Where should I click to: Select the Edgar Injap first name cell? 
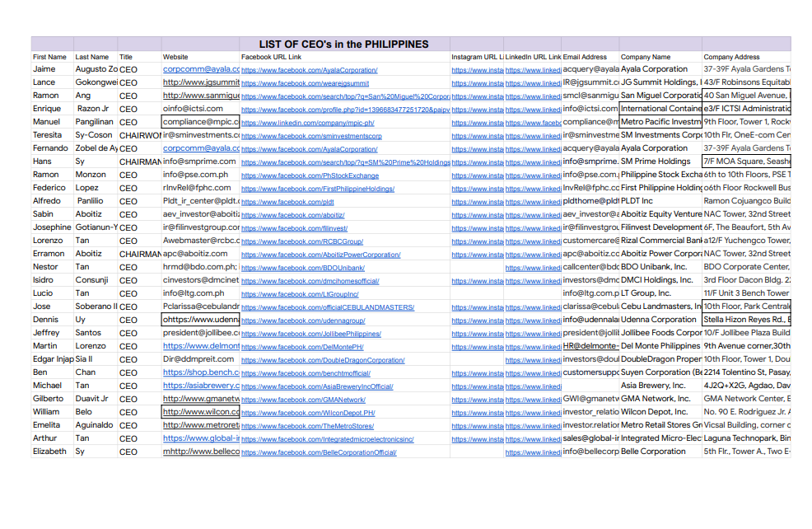coord(53,359)
